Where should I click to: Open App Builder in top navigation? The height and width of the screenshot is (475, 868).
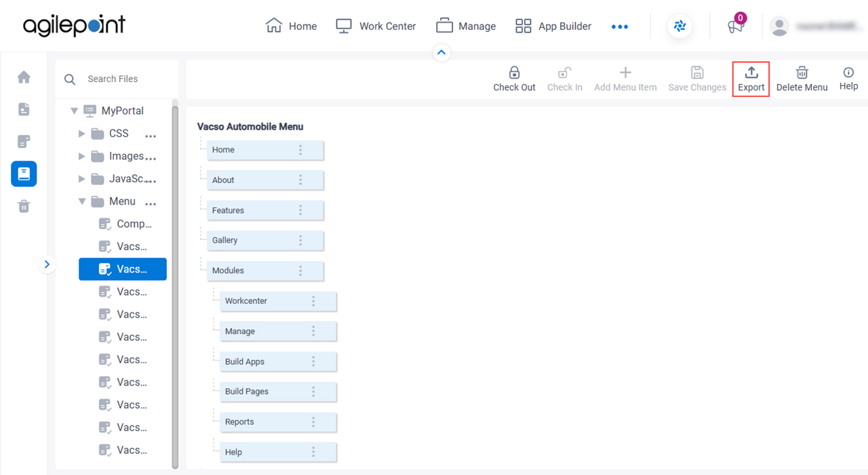click(x=553, y=26)
